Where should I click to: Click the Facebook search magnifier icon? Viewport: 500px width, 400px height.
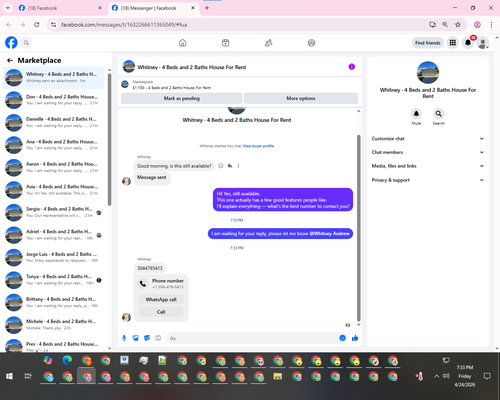(x=26, y=43)
